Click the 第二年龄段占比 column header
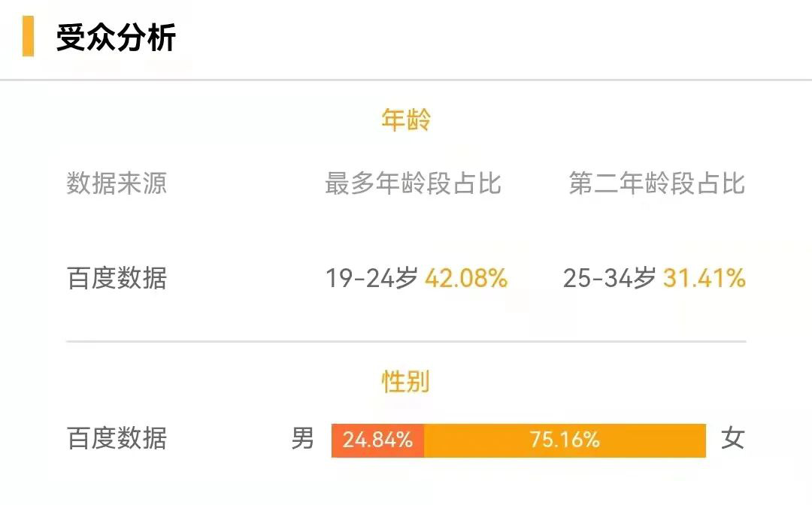 click(656, 183)
